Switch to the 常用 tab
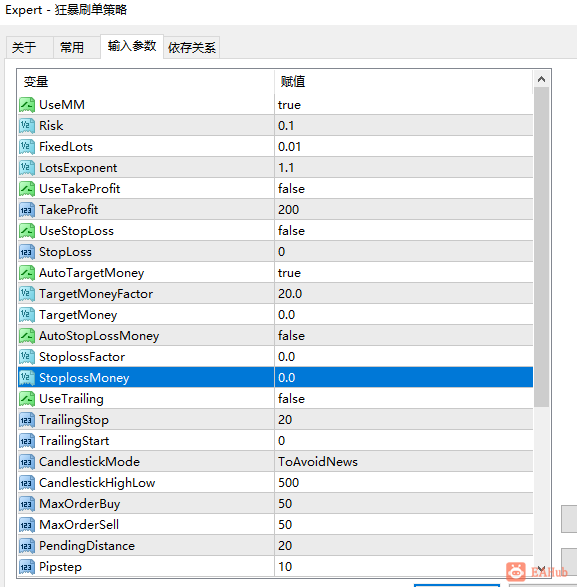The width and height of the screenshot is (577, 587). (x=77, y=48)
